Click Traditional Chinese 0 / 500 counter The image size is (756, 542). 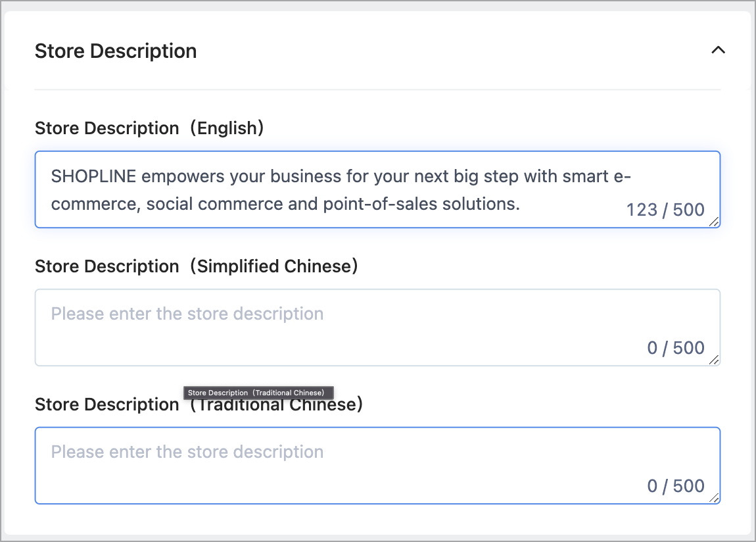(676, 485)
